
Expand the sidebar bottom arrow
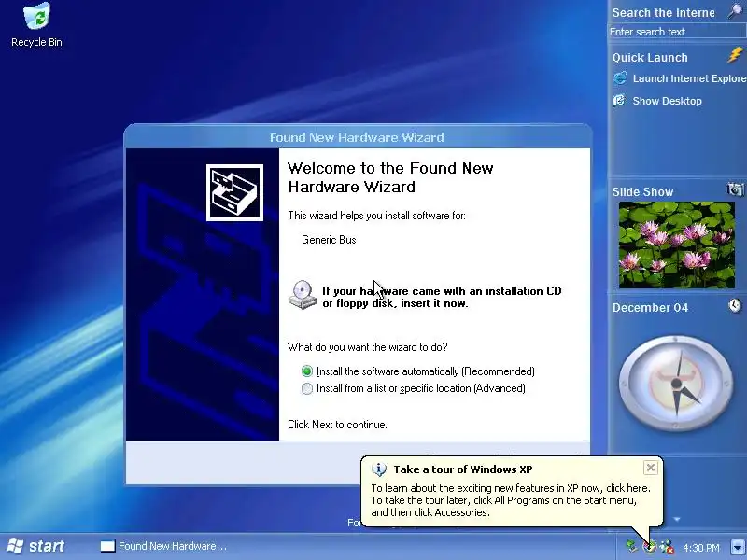click(x=677, y=519)
